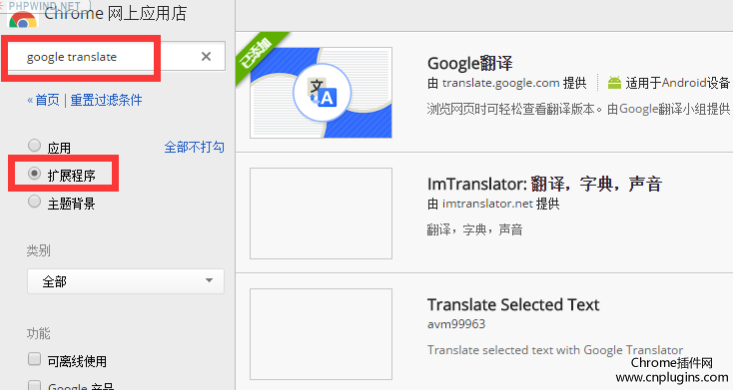Click Google翻译 description text

click(x=579, y=109)
